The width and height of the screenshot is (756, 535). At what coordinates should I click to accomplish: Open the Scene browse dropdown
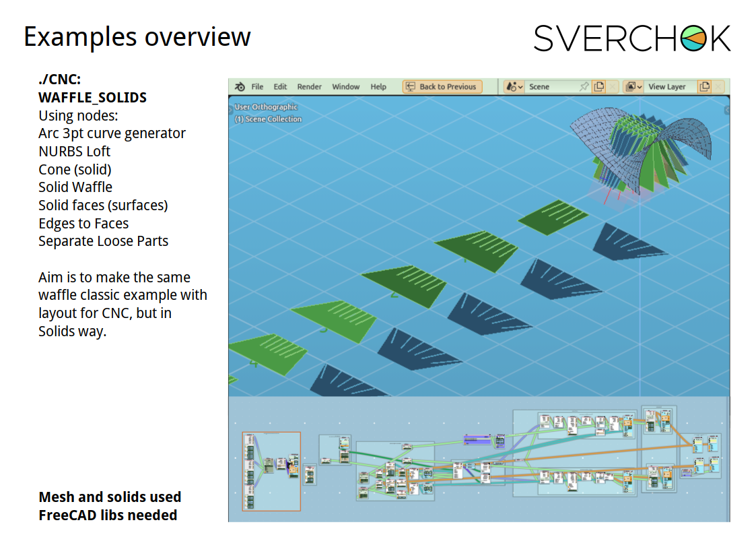515,87
